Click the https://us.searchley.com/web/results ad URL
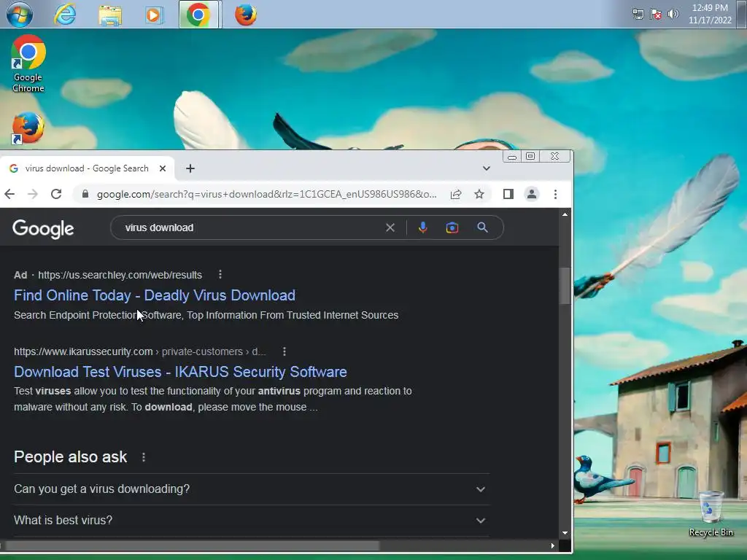 coord(120,275)
